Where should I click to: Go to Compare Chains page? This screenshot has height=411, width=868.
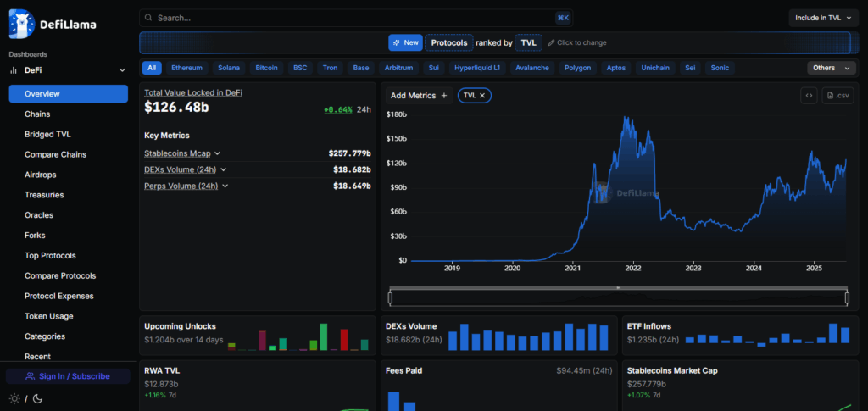click(55, 154)
